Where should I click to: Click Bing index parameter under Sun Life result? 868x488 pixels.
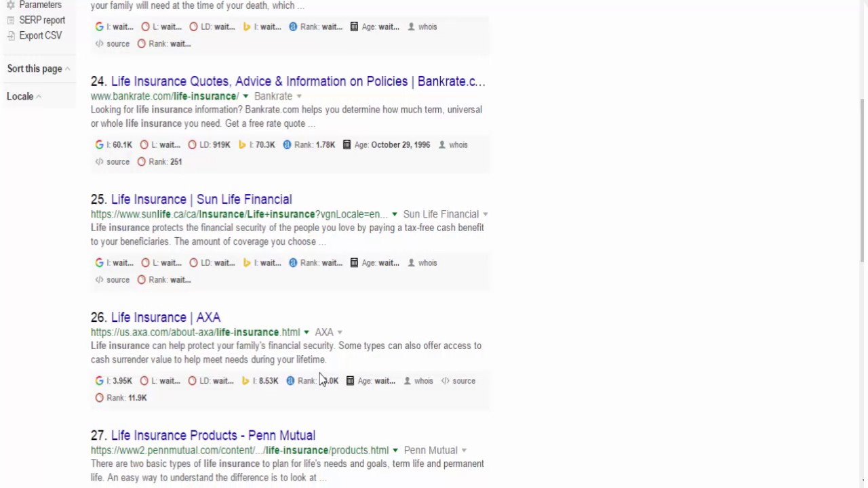click(x=262, y=262)
